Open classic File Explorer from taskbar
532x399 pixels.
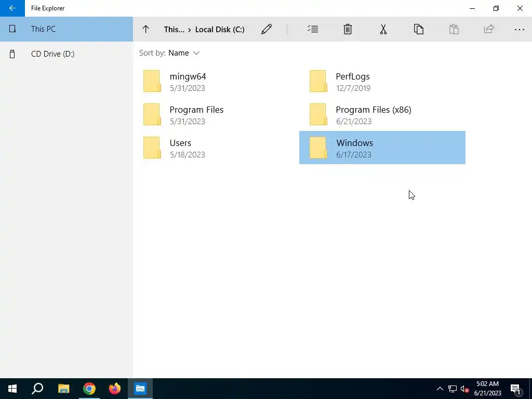coord(63,389)
